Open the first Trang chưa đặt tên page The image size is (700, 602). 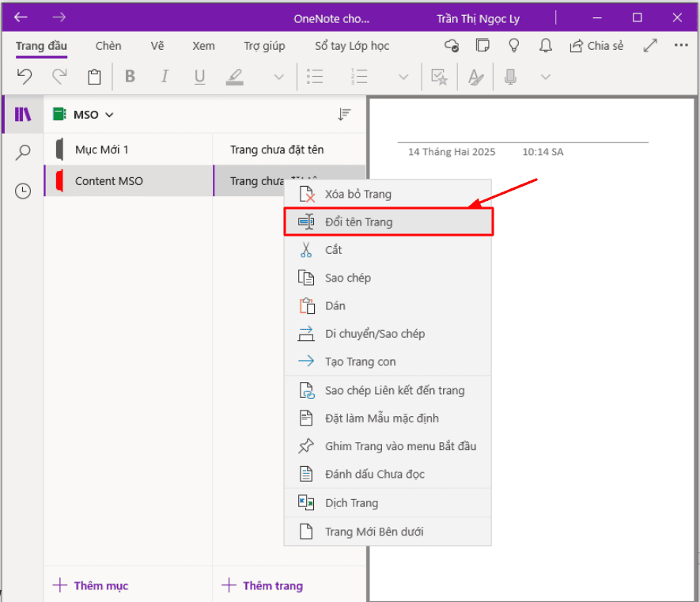pyautogui.click(x=289, y=150)
